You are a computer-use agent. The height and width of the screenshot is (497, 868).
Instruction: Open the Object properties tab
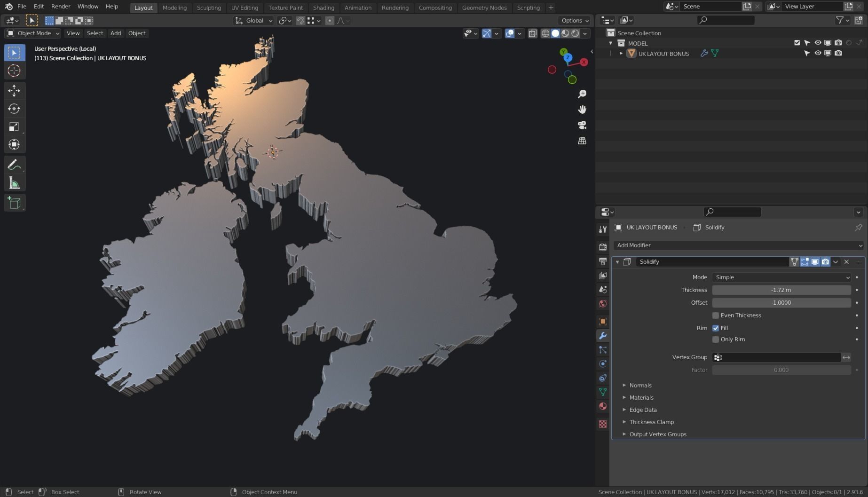click(603, 322)
